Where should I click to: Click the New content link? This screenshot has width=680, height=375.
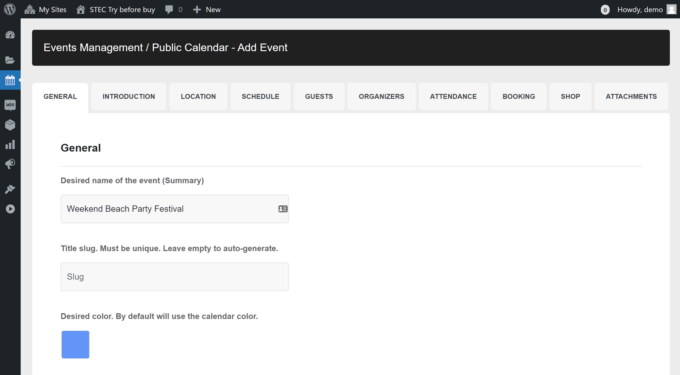pyautogui.click(x=207, y=9)
